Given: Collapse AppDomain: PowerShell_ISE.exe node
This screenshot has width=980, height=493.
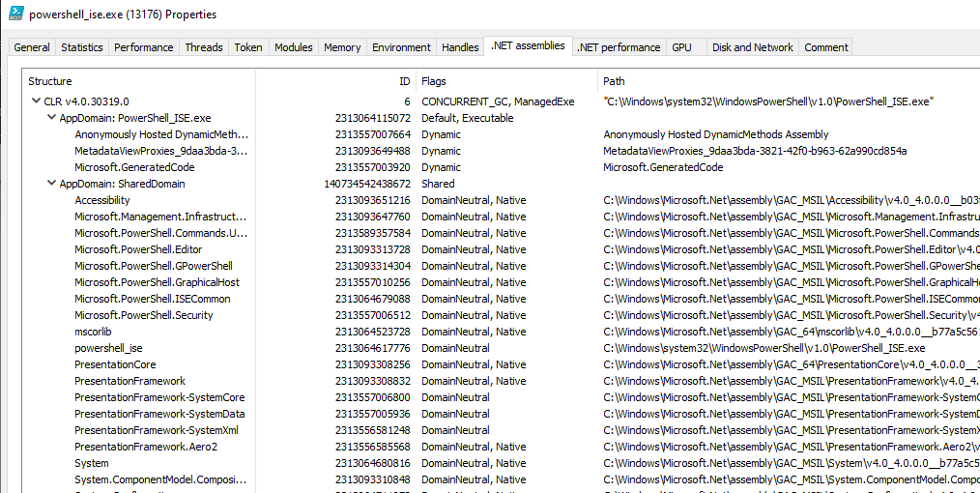Looking at the screenshot, I should click(x=51, y=118).
